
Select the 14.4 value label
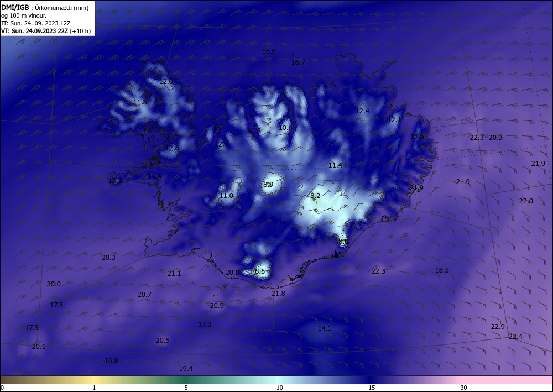tap(154, 176)
